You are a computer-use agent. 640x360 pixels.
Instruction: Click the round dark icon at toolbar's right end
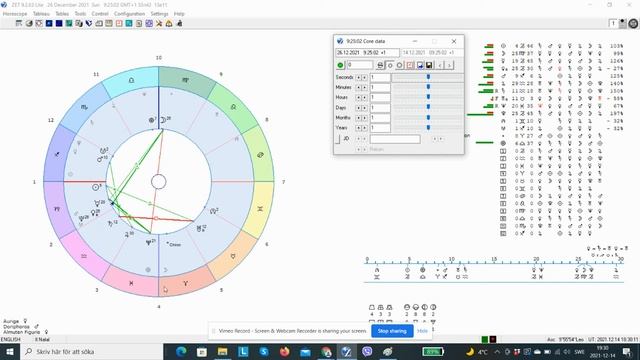633,24
